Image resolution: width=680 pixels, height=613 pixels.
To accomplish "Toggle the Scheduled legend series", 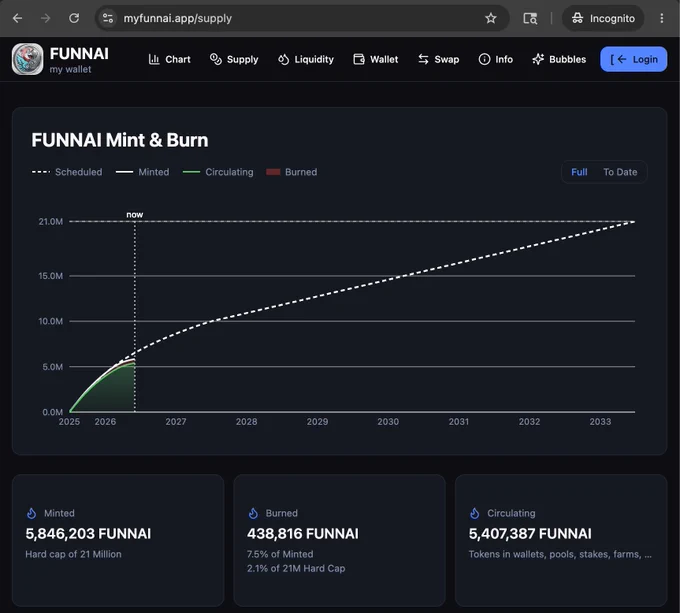I will 67,172.
